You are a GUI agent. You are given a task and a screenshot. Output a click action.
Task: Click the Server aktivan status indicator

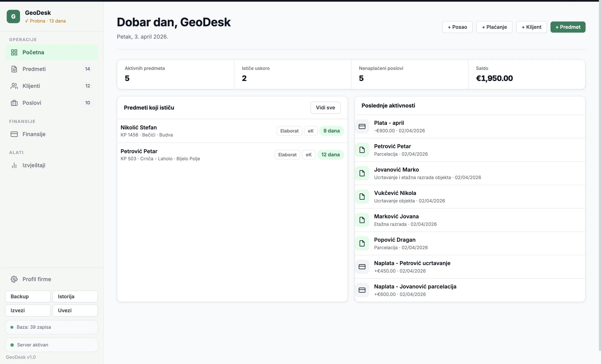(x=52, y=345)
